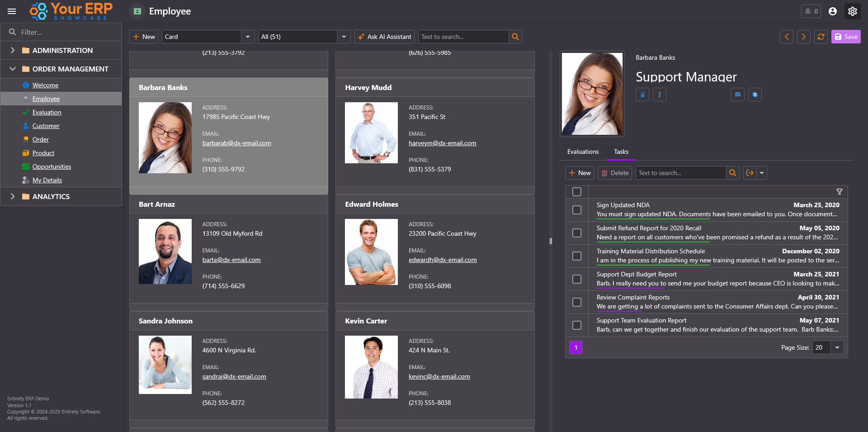
Task: Expand the ADMINISTRATION navigation group
Action: pyautogui.click(x=13, y=50)
